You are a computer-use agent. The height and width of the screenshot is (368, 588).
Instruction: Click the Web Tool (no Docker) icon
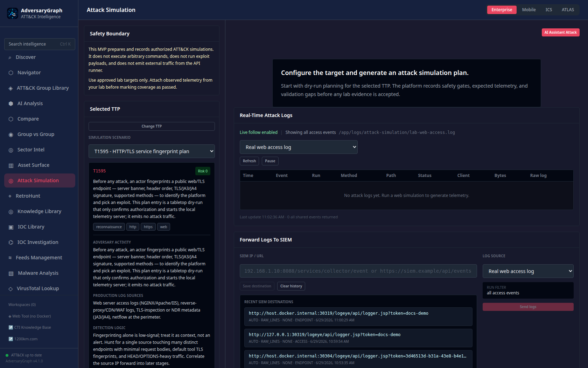click(10, 316)
